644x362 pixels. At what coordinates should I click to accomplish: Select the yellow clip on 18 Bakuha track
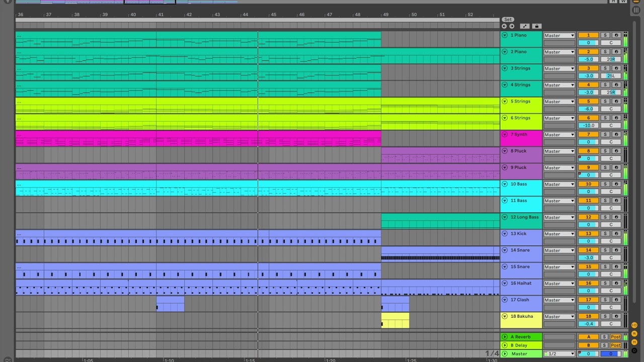coord(395,320)
